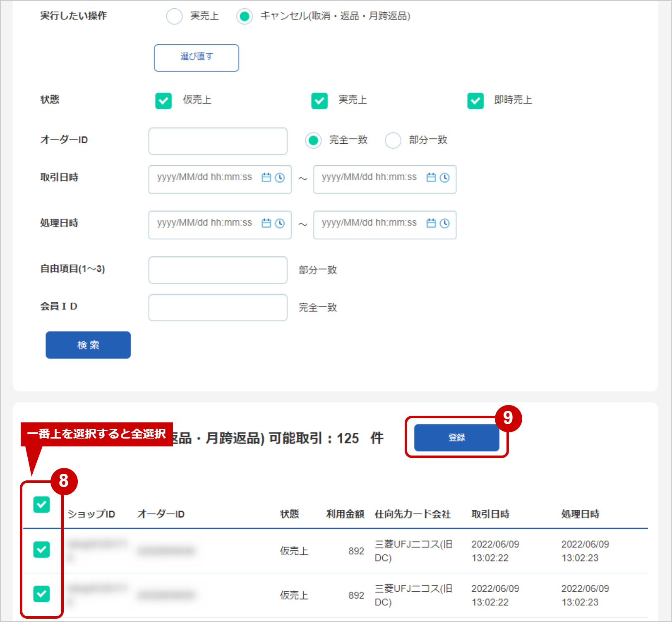The height and width of the screenshot is (622, 672).
Task: Click the 取引日時 column header
Action: [x=490, y=514]
